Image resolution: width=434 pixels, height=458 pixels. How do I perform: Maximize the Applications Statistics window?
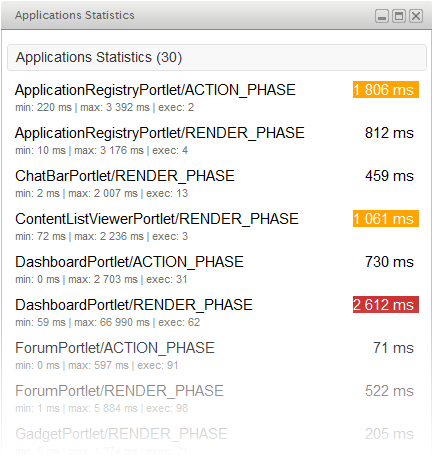coord(399,16)
